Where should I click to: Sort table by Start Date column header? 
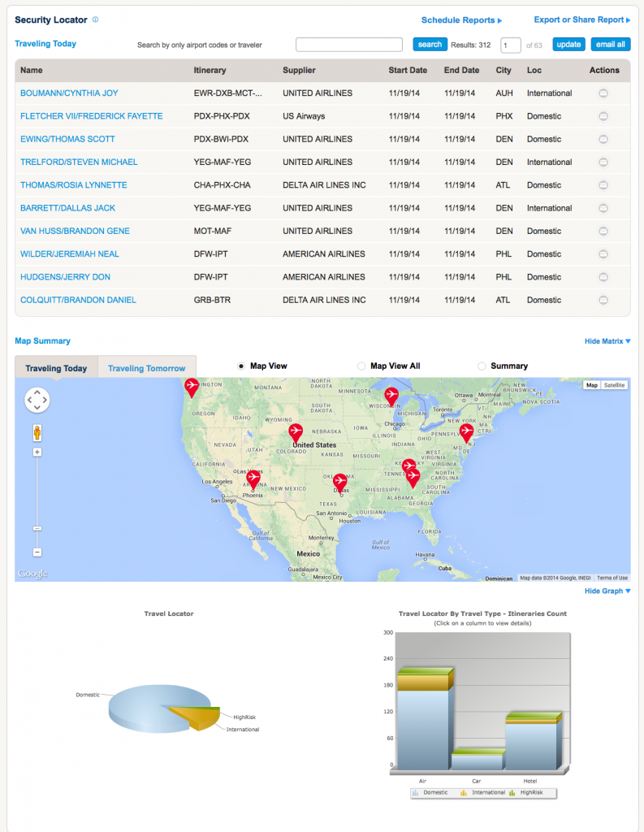tap(408, 70)
